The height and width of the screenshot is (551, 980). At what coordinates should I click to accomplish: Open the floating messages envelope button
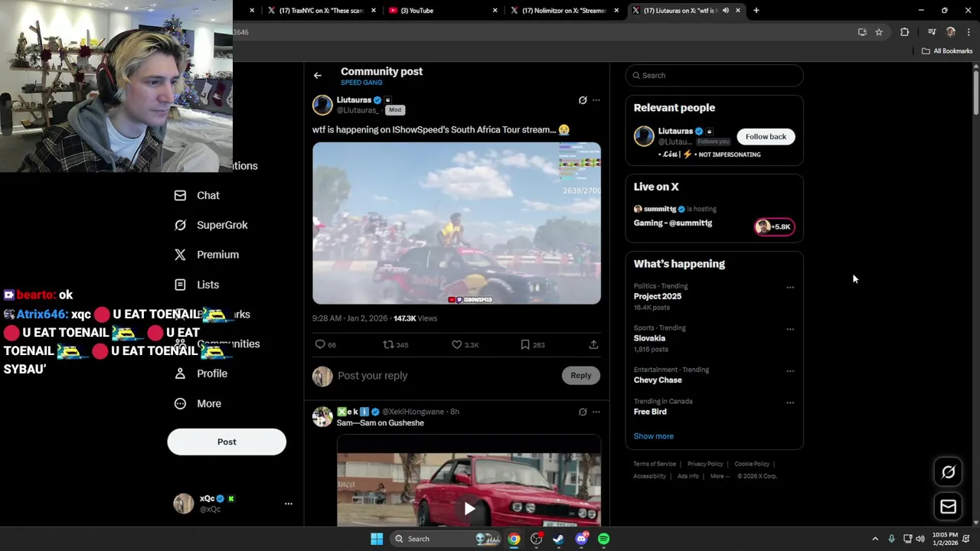pyautogui.click(x=948, y=507)
